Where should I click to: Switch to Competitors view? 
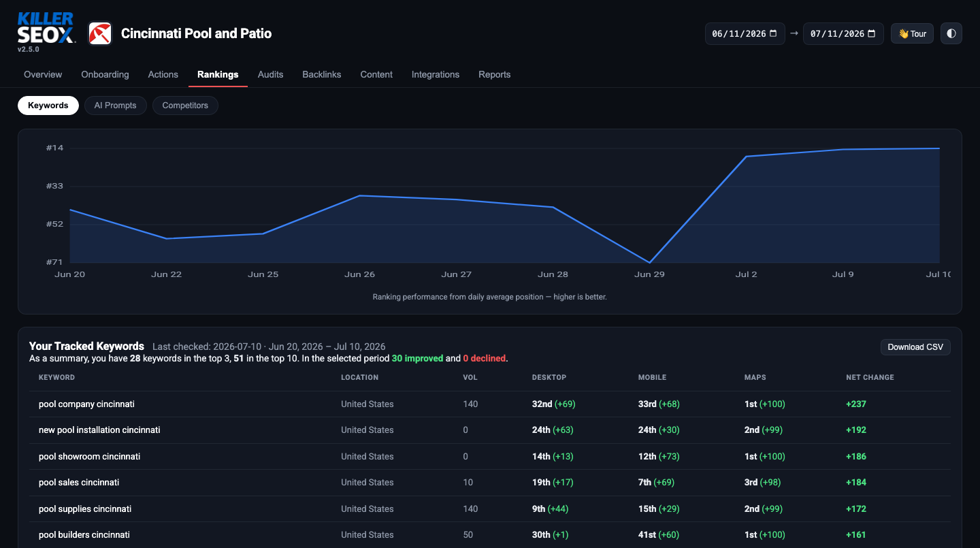click(185, 106)
